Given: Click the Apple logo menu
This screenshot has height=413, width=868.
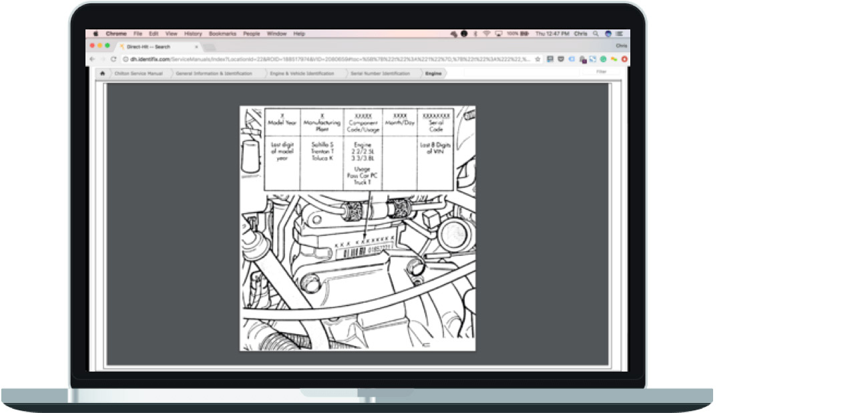Looking at the screenshot, I should tap(95, 33).
